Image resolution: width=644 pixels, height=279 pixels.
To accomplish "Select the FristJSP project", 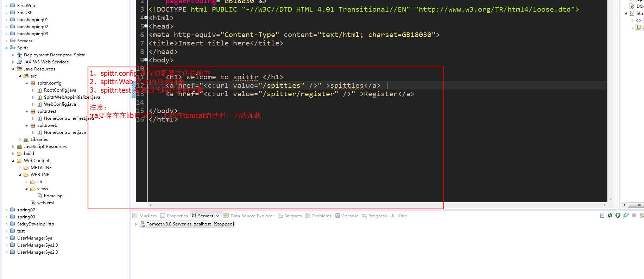I will pos(25,12).
